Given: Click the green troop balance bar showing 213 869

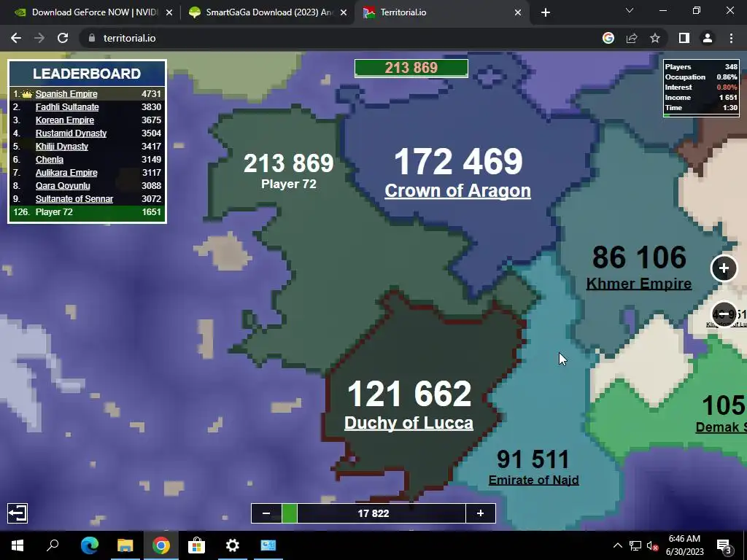Looking at the screenshot, I should (x=411, y=68).
